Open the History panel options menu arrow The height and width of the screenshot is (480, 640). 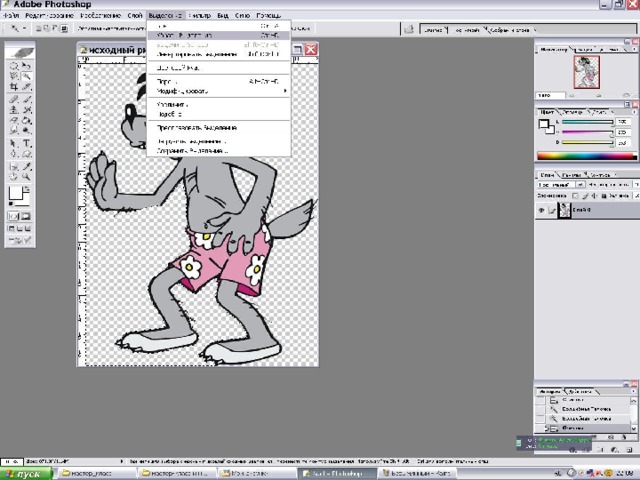(x=634, y=391)
